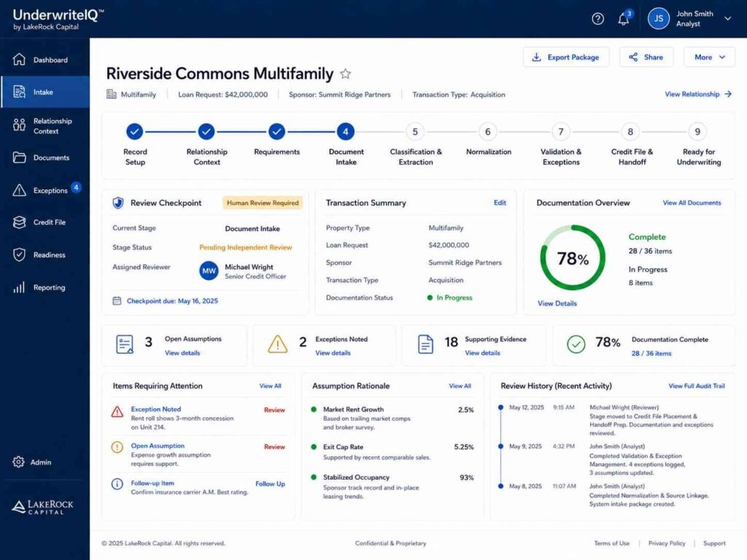Click the JS user avatar
747x560 pixels.
click(x=659, y=18)
